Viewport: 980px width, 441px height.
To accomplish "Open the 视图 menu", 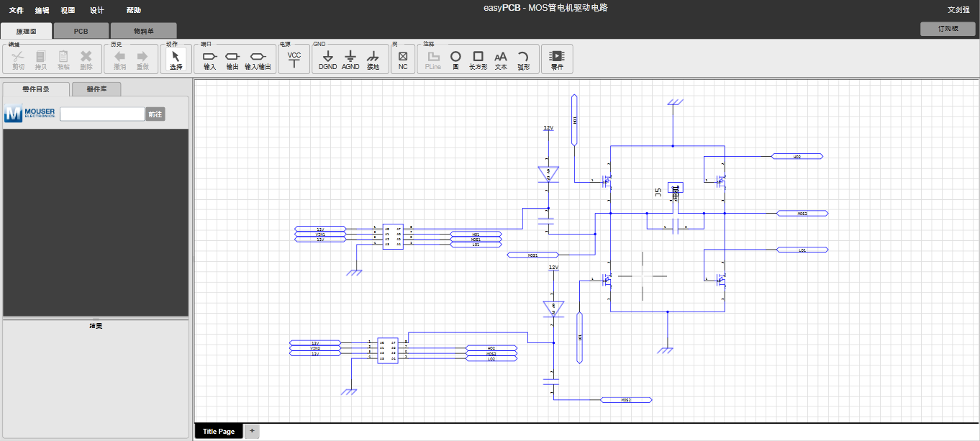I will point(68,10).
